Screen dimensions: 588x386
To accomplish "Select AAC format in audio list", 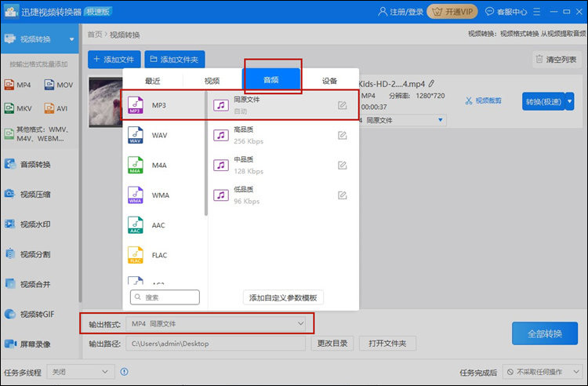I will click(x=165, y=225).
